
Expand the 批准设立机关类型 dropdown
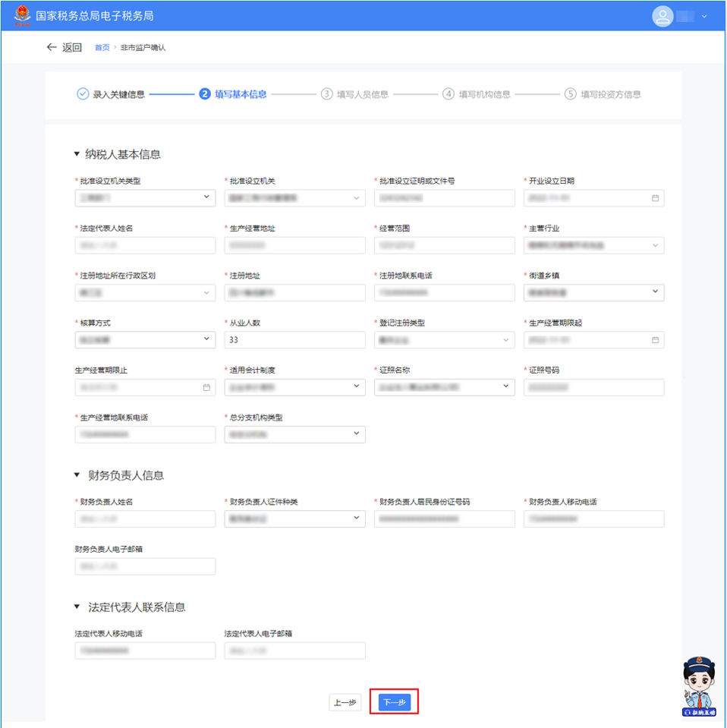[206, 197]
